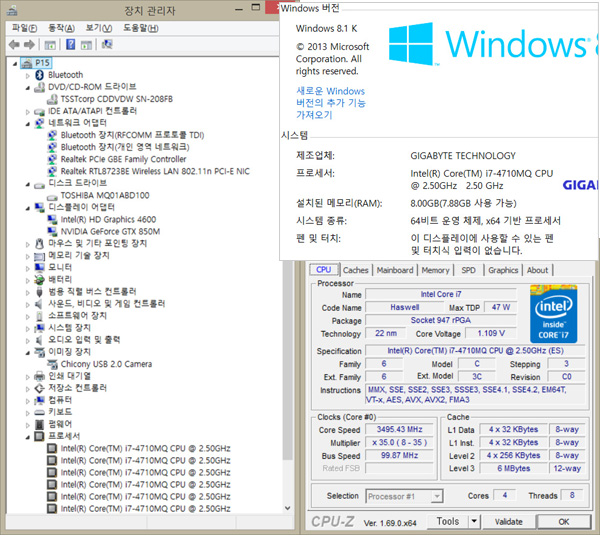Select the Chicony USB 2.0 Camera device
The image size is (600, 538).
pyautogui.click(x=106, y=364)
